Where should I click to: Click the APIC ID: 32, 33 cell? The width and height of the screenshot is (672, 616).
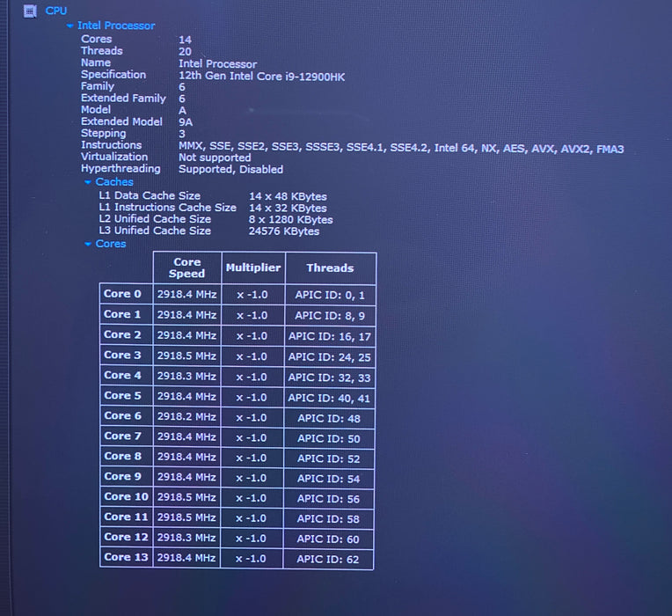click(329, 378)
